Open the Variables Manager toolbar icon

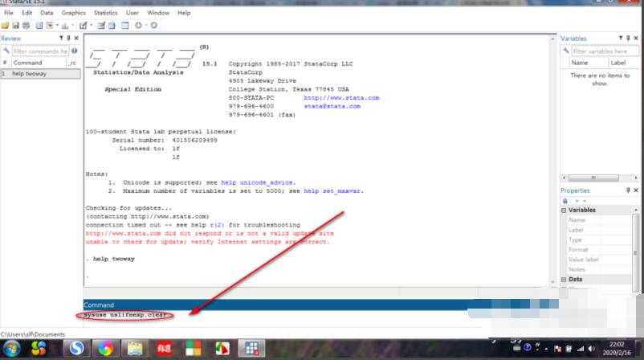click(124, 26)
